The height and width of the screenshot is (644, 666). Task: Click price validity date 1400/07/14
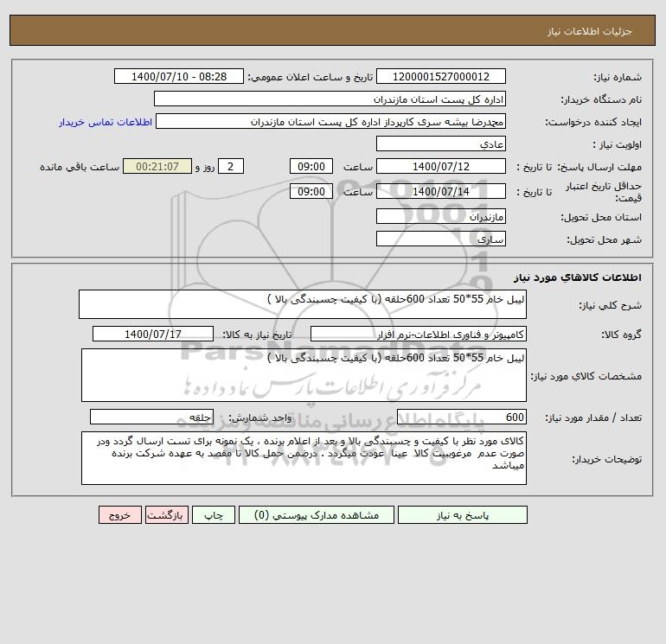441,191
